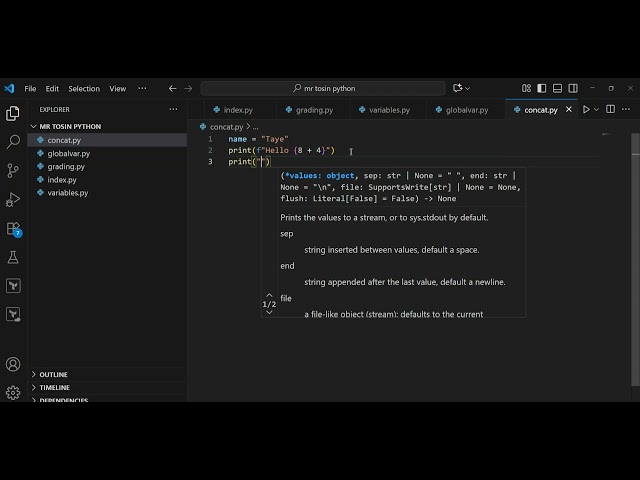The height and width of the screenshot is (480, 640).
Task: Open the Accounts menu icon
Action: click(13, 364)
